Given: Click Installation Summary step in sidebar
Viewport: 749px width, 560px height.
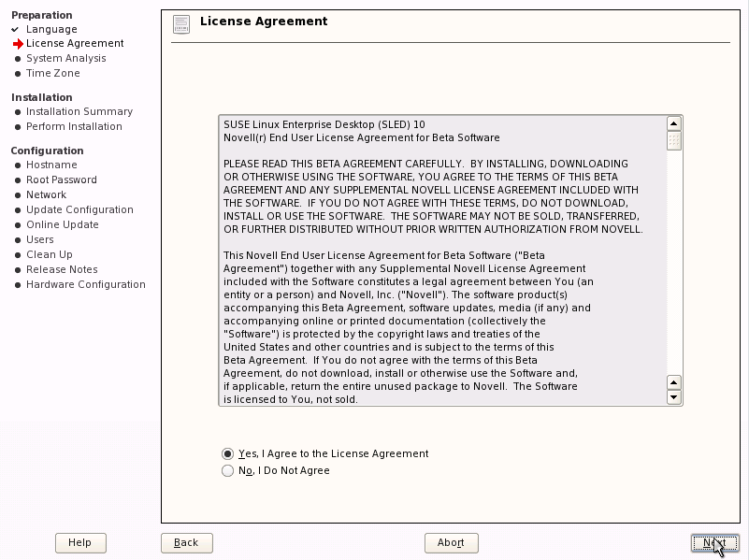Looking at the screenshot, I should (79, 111).
